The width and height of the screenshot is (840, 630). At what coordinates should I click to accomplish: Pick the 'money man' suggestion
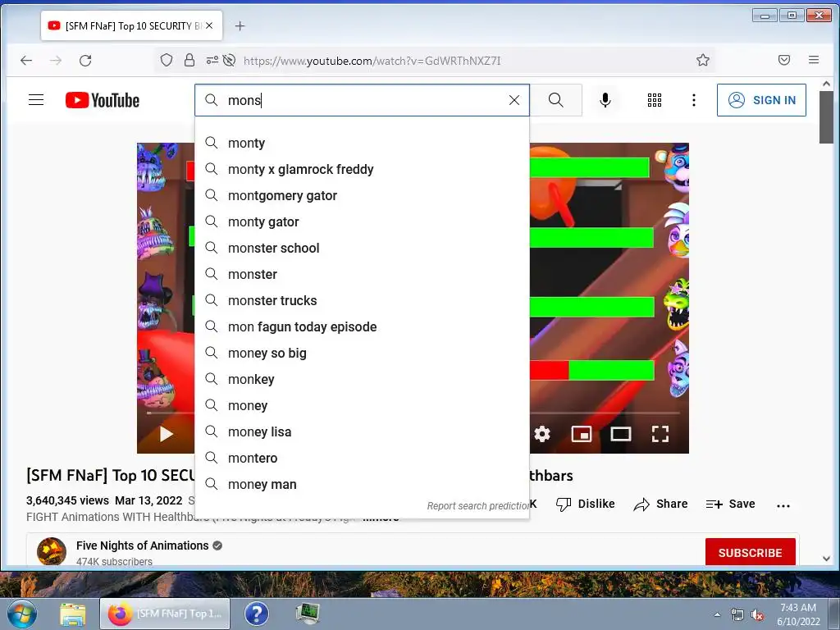(362, 484)
